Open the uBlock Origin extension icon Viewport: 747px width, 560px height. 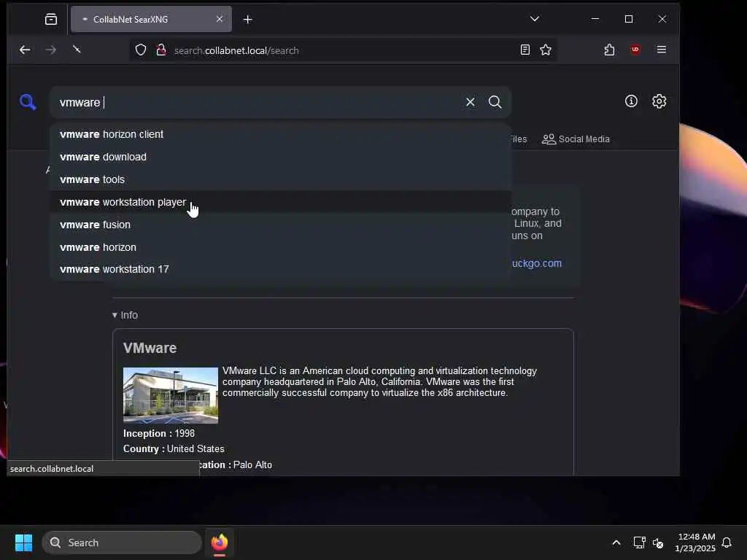pos(635,50)
